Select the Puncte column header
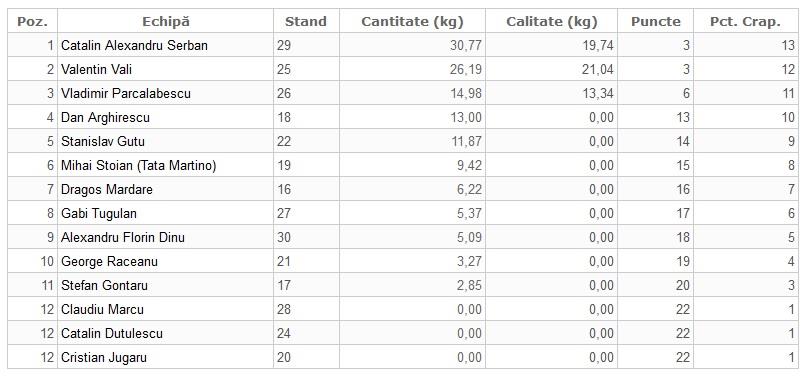Image resolution: width=806 pixels, height=377 pixels. point(655,22)
